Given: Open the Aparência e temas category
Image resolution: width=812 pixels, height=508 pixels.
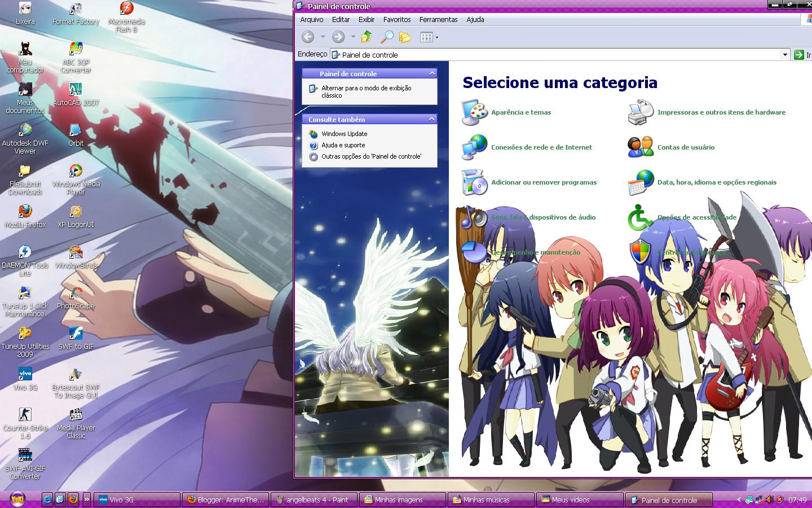Looking at the screenshot, I should (x=521, y=112).
